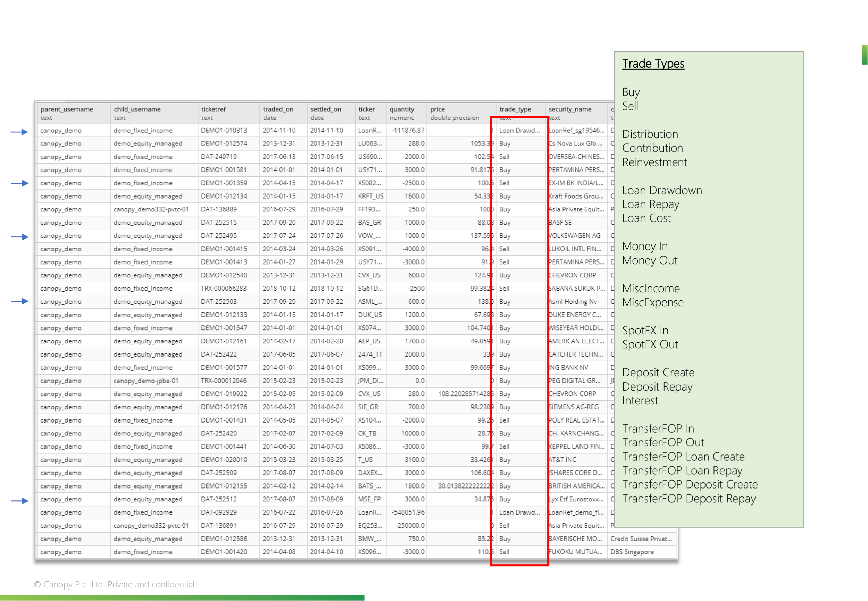
Task: Sort by the quantity column header
Action: click(x=401, y=110)
